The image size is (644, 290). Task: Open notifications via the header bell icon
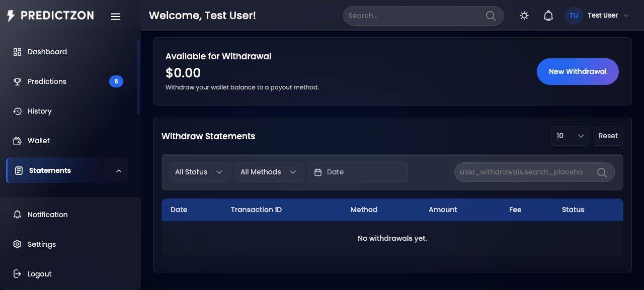(548, 16)
